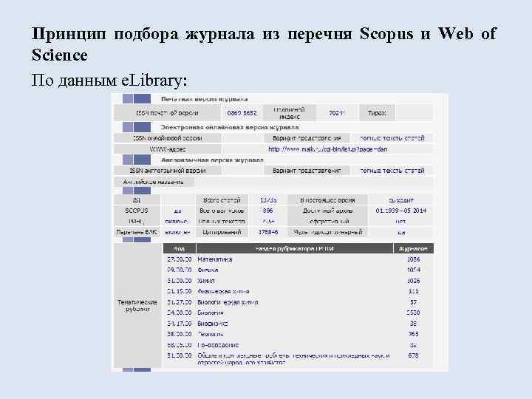Screen dimensions: 532x399
Task: Click the 'Журналов' column header
Action: click(414, 249)
